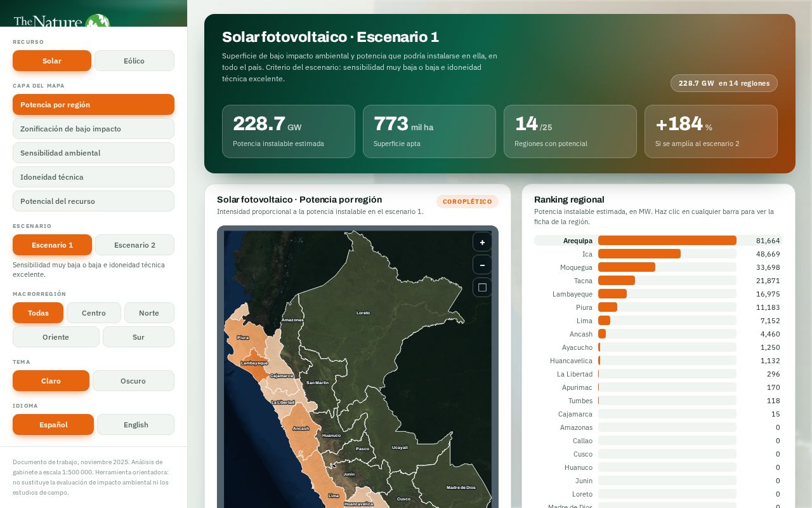The image size is (812, 508).
Task: Filter macroregion to Norte
Action: pyautogui.click(x=149, y=313)
